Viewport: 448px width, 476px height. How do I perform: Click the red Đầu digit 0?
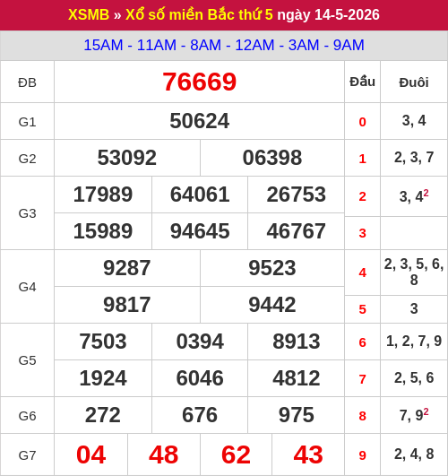tap(362, 122)
